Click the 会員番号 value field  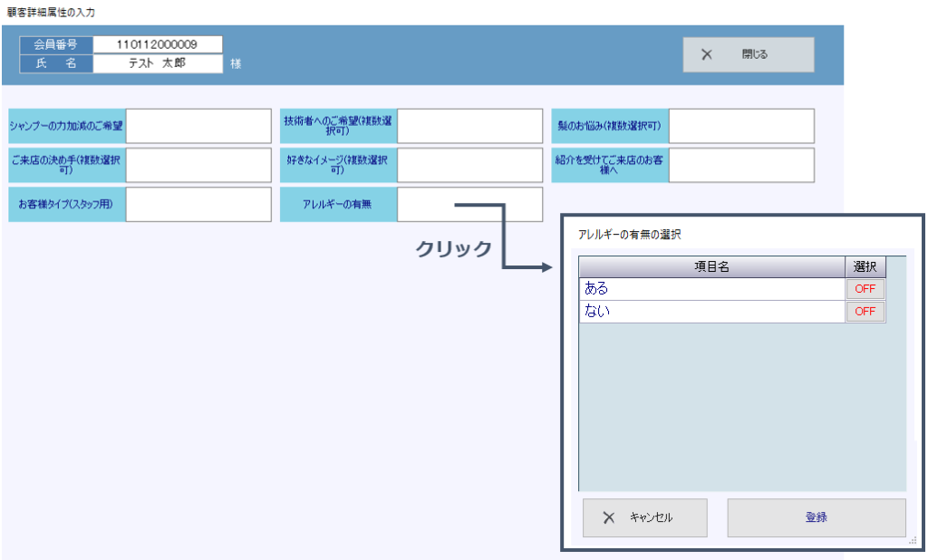coord(157,44)
